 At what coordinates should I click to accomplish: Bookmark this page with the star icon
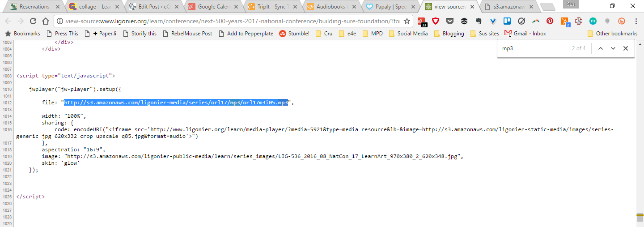coord(407,21)
